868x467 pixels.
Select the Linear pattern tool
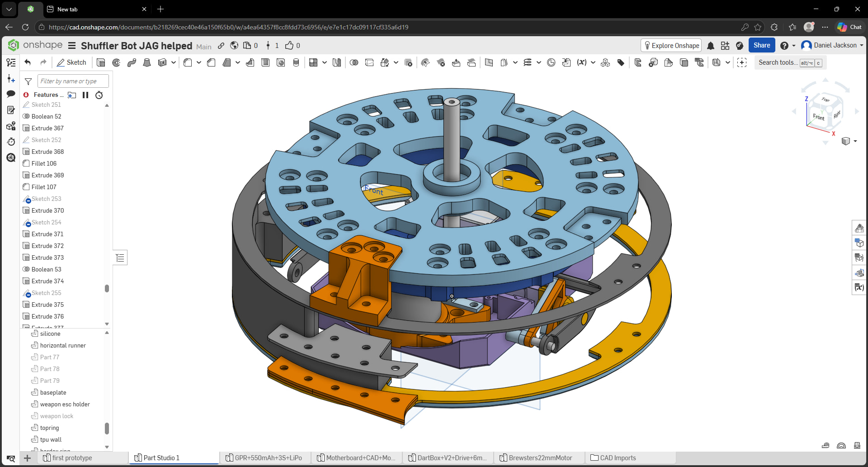click(313, 62)
